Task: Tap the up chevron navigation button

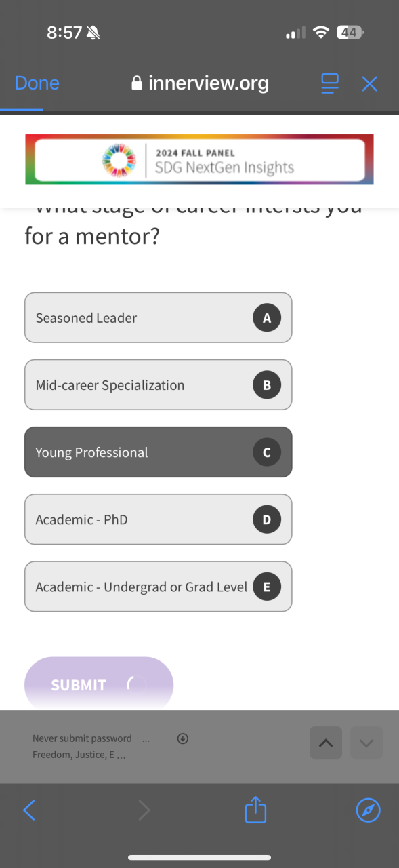Action: [326, 743]
